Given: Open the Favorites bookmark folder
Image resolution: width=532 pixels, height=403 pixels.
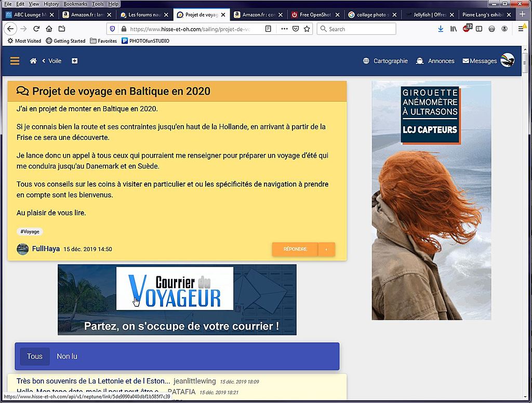Looking at the screenshot, I should click(x=103, y=41).
